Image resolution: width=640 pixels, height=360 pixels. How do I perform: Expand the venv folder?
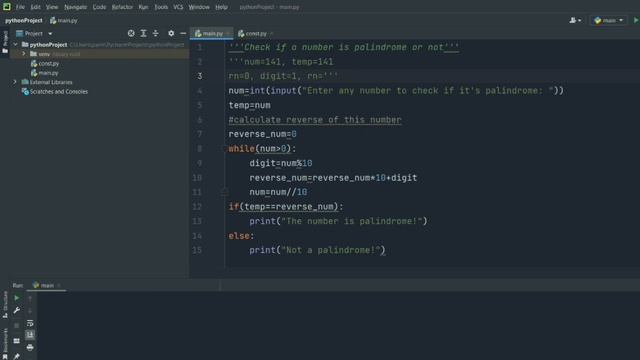(24, 54)
